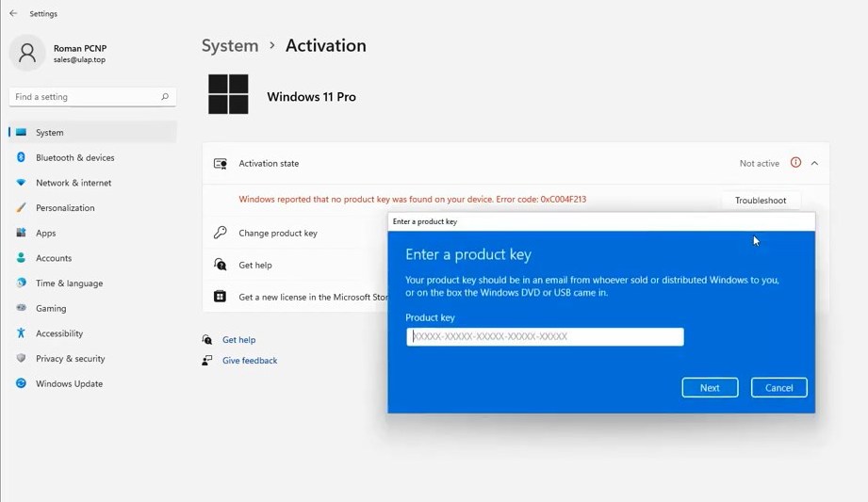This screenshot has height=502, width=868.
Task: Click the red info icon beside Not active
Action: point(795,163)
